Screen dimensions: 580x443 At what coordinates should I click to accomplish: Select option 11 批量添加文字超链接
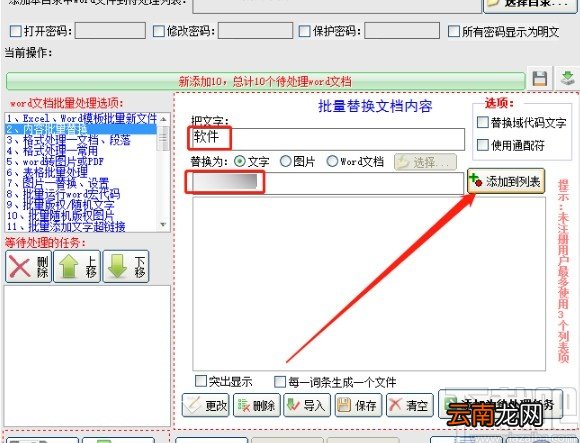[81, 226]
